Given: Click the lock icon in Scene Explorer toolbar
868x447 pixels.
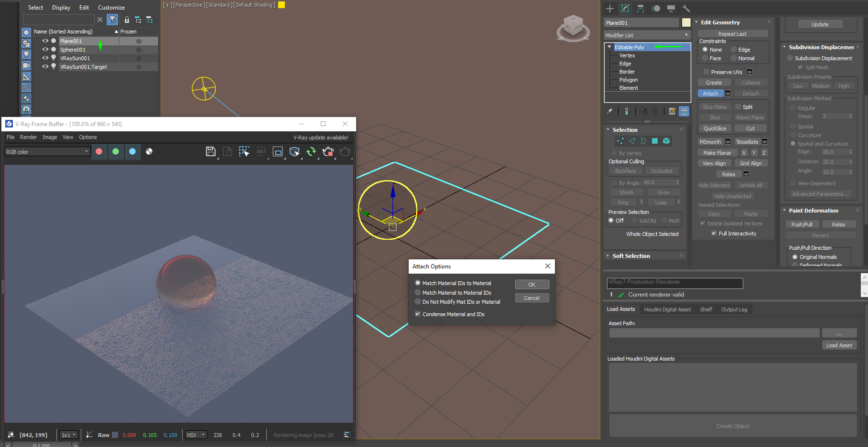Looking at the screenshot, I should [x=127, y=20].
